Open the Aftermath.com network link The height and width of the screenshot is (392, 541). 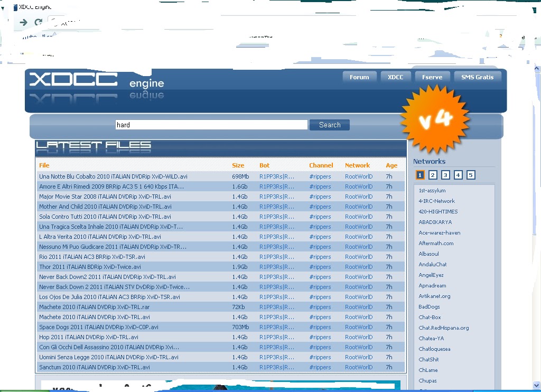coord(436,243)
